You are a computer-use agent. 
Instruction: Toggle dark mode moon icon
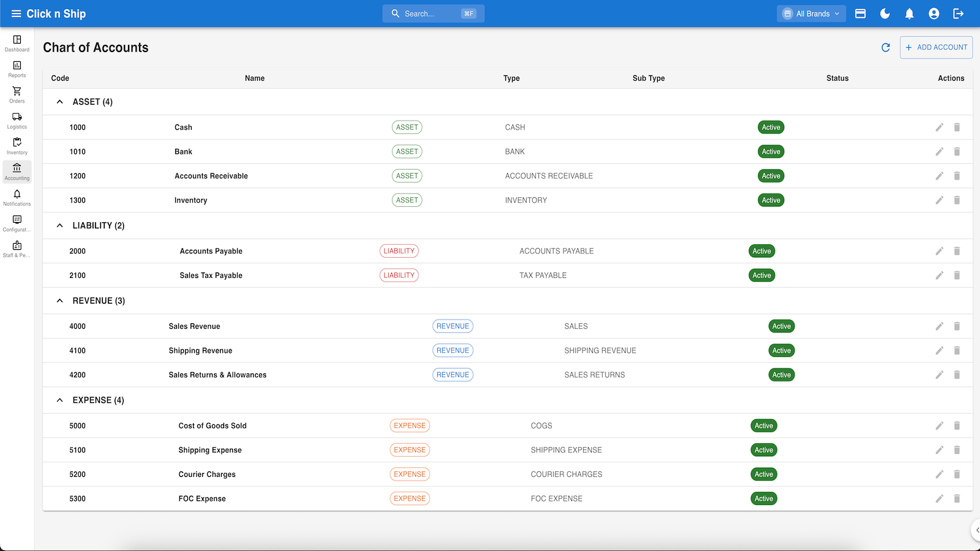tap(885, 13)
